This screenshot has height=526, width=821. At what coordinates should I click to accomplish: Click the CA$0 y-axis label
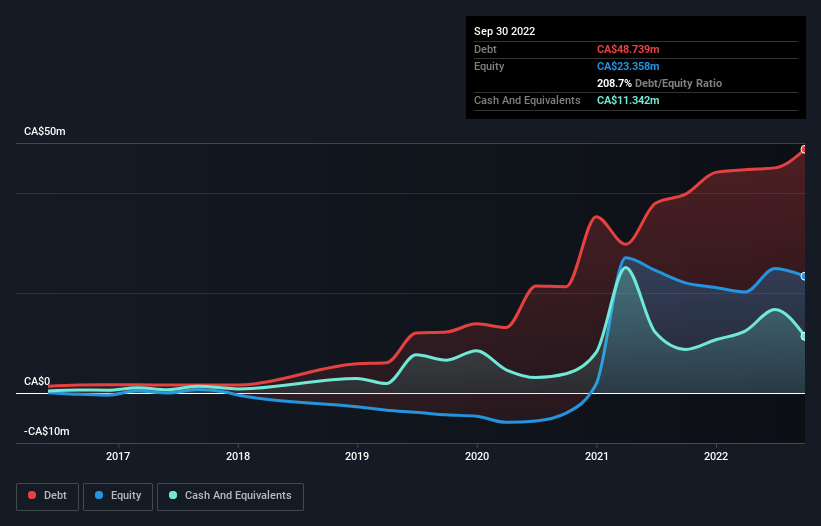(37, 381)
